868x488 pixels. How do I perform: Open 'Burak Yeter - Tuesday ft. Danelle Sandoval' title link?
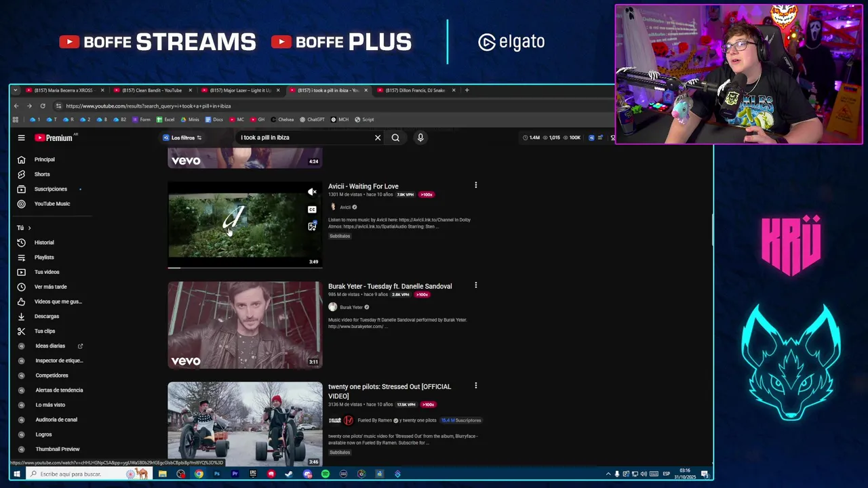coord(390,286)
